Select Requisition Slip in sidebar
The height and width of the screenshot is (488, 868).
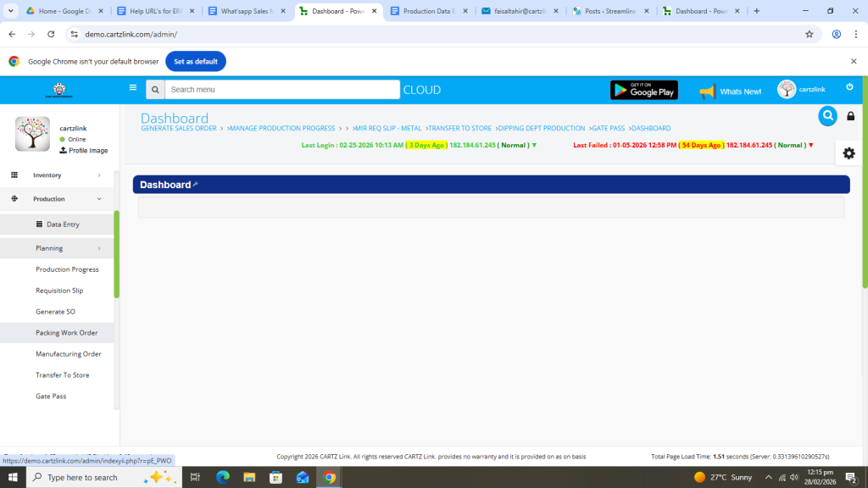coord(59,291)
